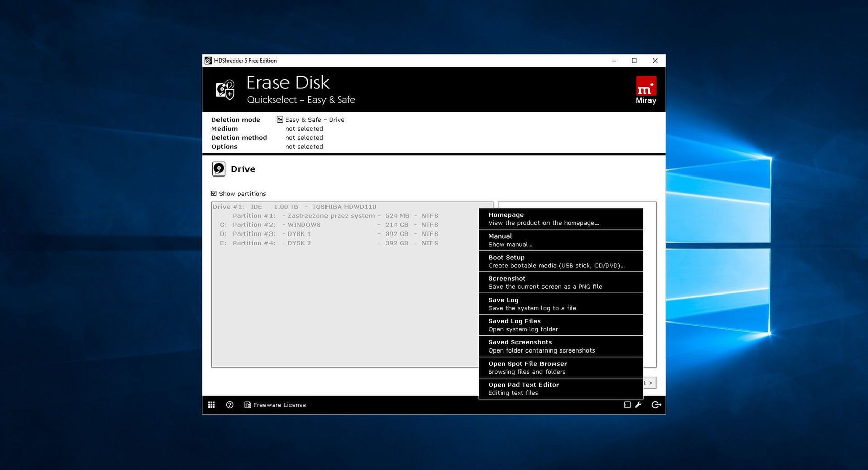Select Save Log menu entry
868x470 pixels.
pos(561,304)
